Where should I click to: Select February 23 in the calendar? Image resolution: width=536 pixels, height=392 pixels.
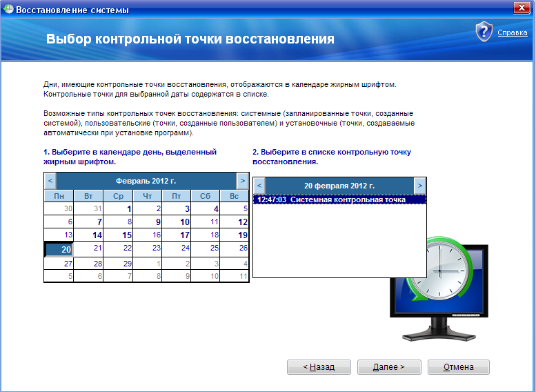pyautogui.click(x=148, y=249)
